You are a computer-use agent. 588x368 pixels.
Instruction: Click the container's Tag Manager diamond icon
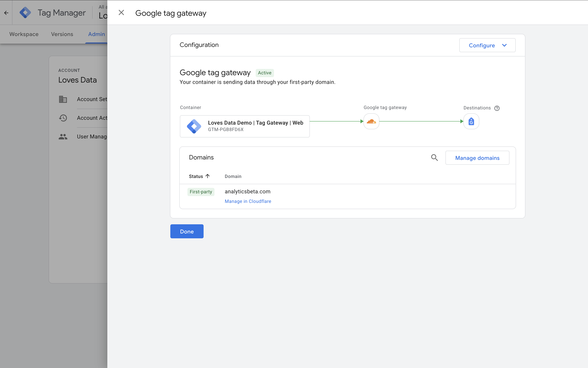point(194,126)
